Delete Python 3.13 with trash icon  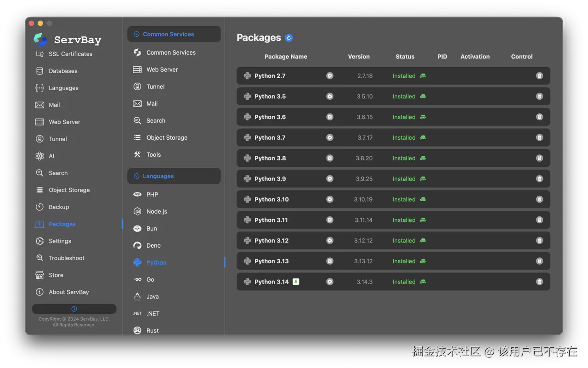tap(539, 261)
